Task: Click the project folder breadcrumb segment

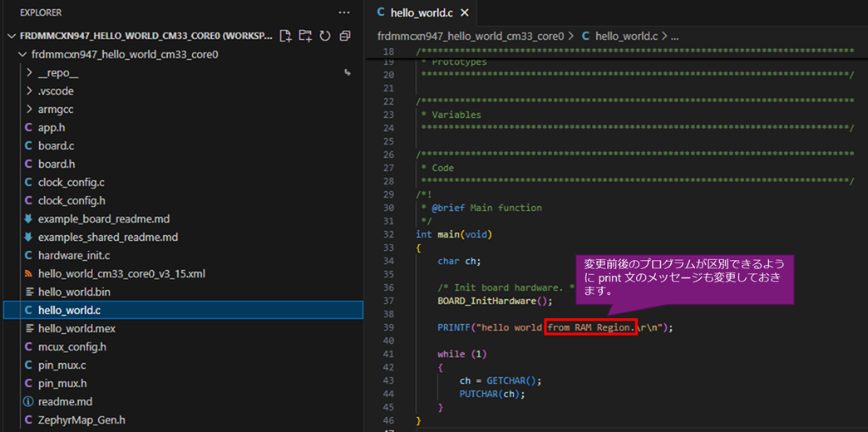Action: [470, 37]
